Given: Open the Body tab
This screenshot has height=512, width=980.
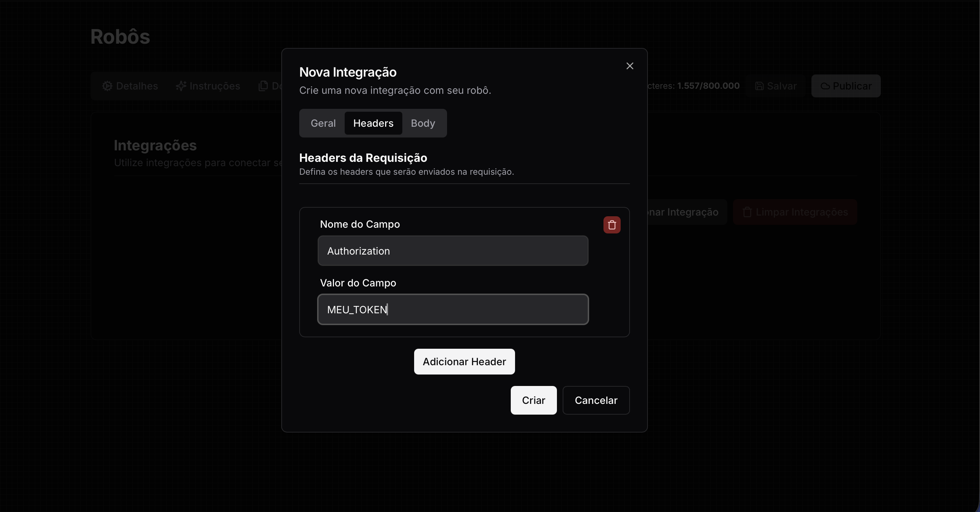Looking at the screenshot, I should click(423, 123).
